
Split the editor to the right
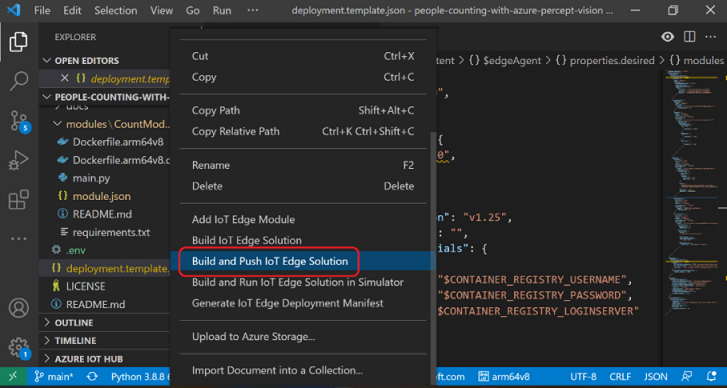point(689,37)
